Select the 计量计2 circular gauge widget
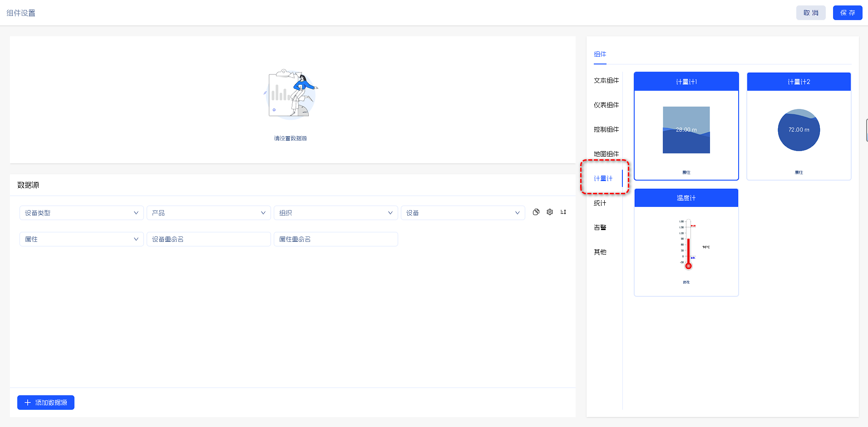Viewport: 868px width, 427px height. point(799,130)
